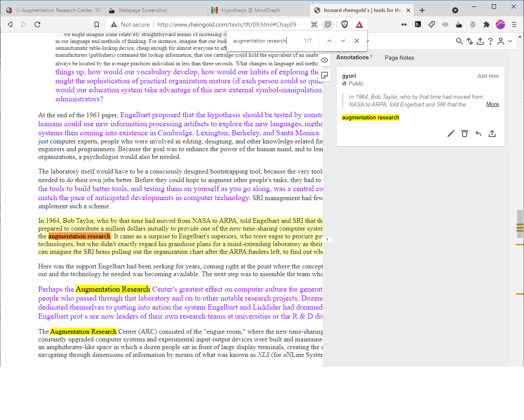Open the tab search dropdown
Viewport: 524px width, 420px height.
coord(455,10)
